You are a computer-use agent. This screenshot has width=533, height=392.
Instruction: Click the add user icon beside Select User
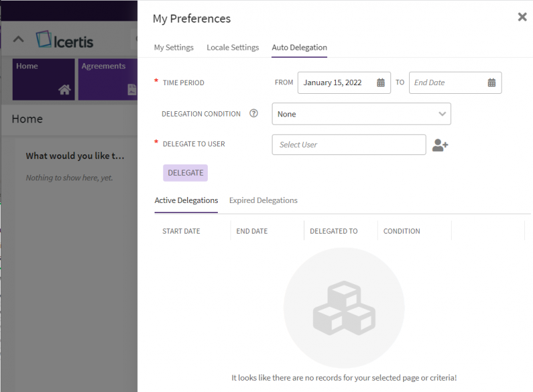point(440,145)
